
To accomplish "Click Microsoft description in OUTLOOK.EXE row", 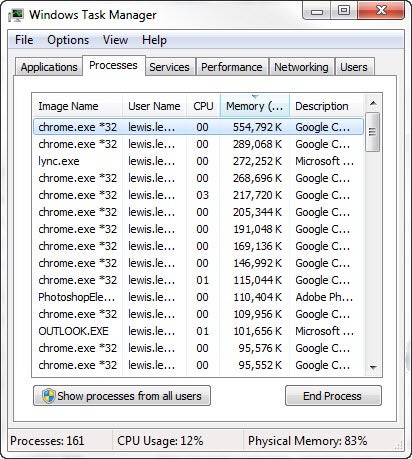I will click(325, 331).
